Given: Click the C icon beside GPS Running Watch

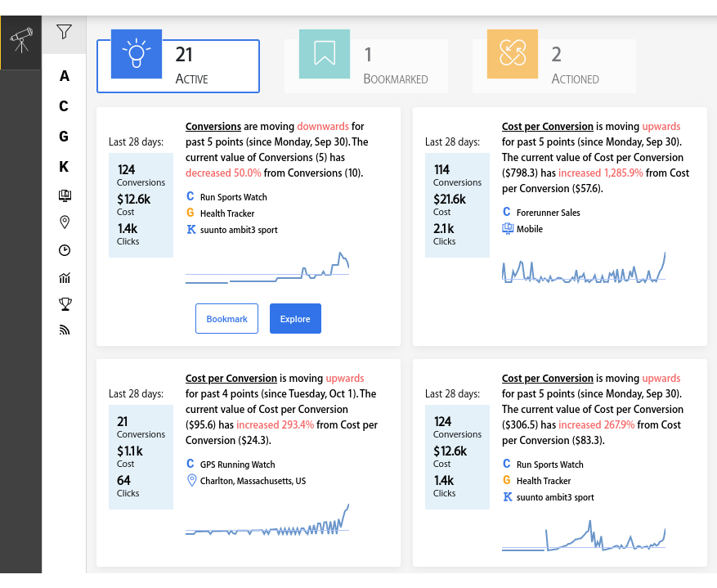Looking at the screenshot, I should coord(190,464).
